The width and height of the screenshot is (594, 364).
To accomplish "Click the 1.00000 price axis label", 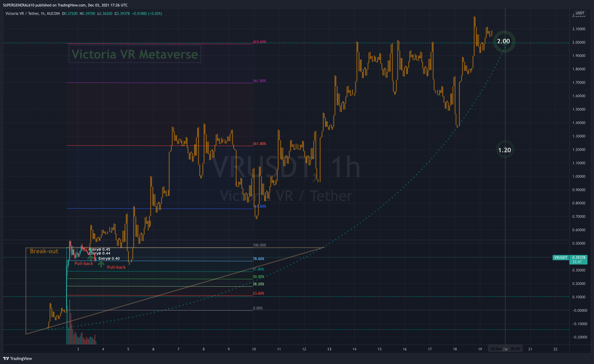I will coord(579,176).
